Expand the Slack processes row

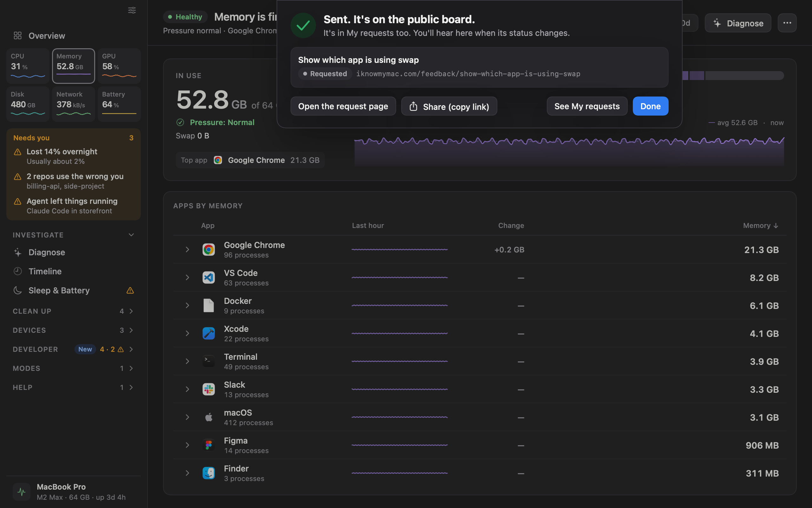pyautogui.click(x=187, y=389)
